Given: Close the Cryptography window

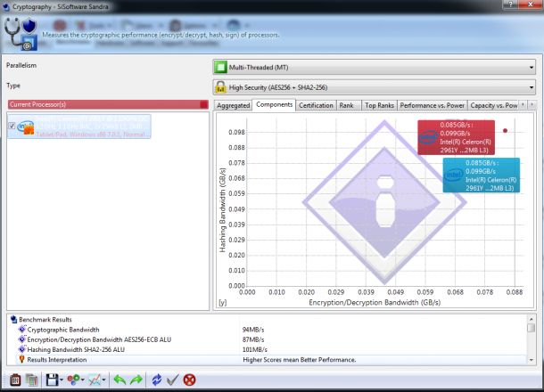Looking at the screenshot, I should click(x=531, y=4).
